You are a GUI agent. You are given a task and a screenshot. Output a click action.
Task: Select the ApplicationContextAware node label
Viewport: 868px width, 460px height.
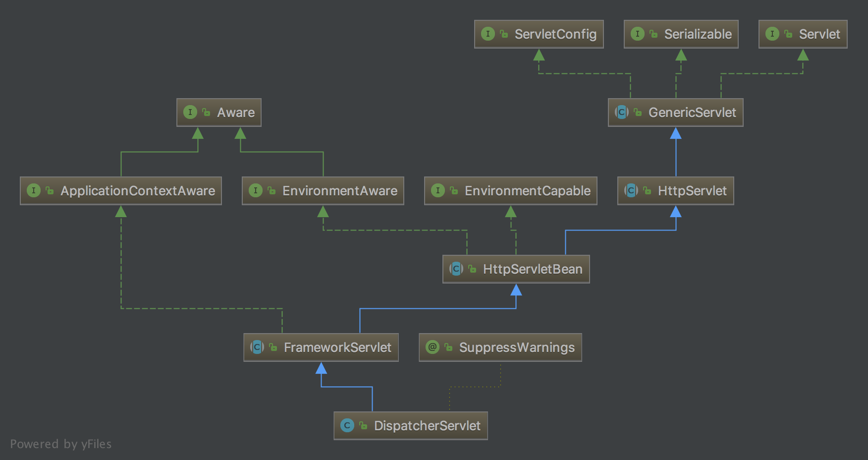click(138, 191)
